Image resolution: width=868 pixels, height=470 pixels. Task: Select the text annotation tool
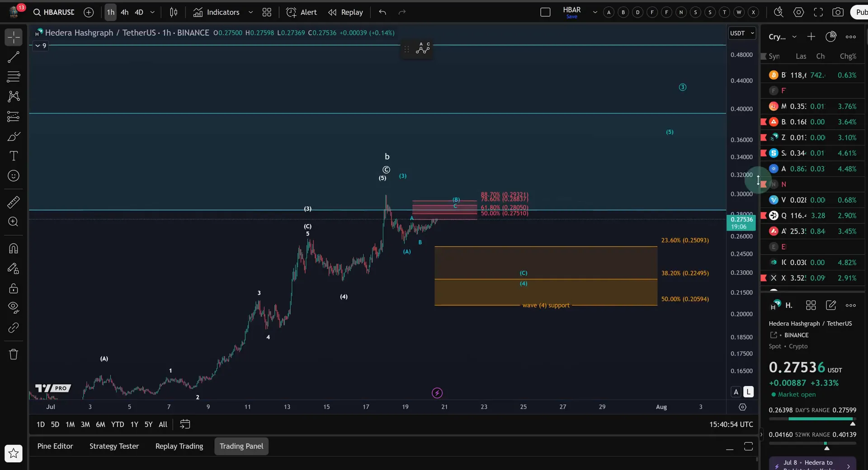(14, 156)
